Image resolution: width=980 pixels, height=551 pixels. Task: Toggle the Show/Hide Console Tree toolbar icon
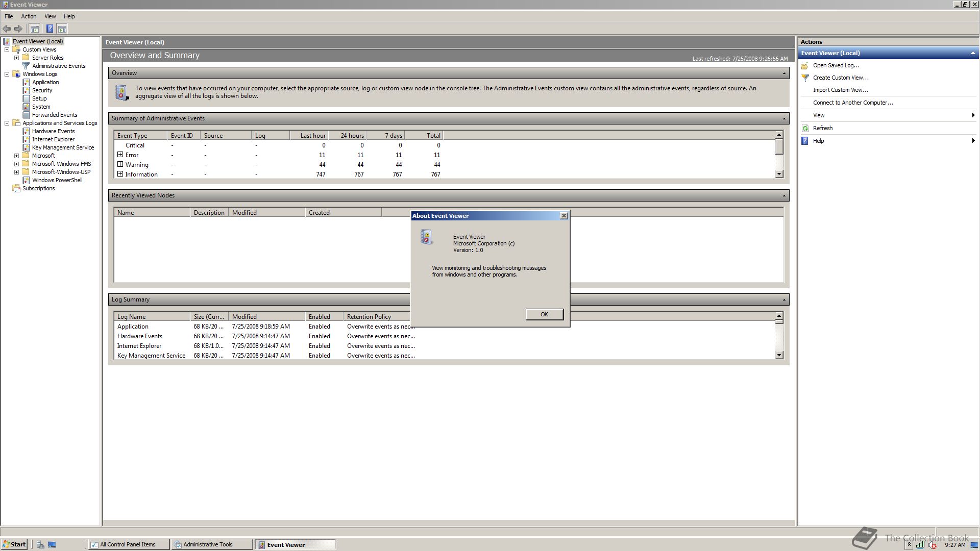35,29
